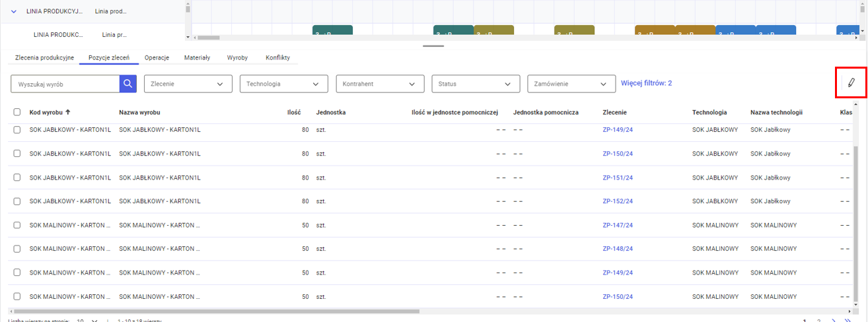The height and width of the screenshot is (322, 868).
Task: Click szt. unit cell in ZP-152/24 row
Action: pyautogui.click(x=321, y=201)
